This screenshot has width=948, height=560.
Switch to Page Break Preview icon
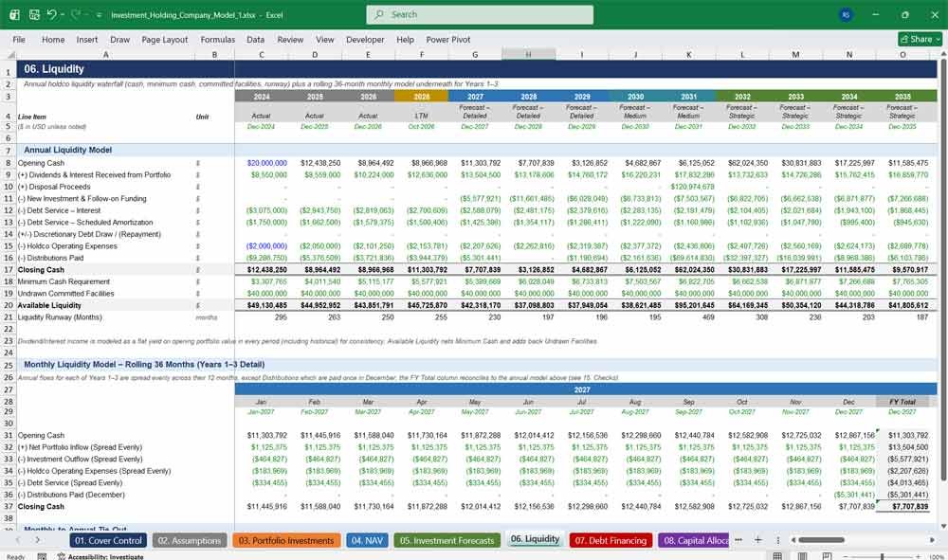pyautogui.click(x=827, y=556)
